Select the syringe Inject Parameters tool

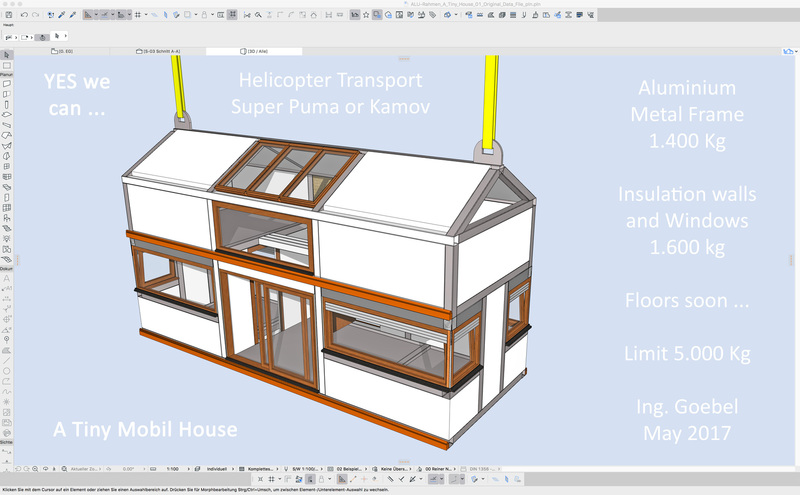[x=72, y=15]
